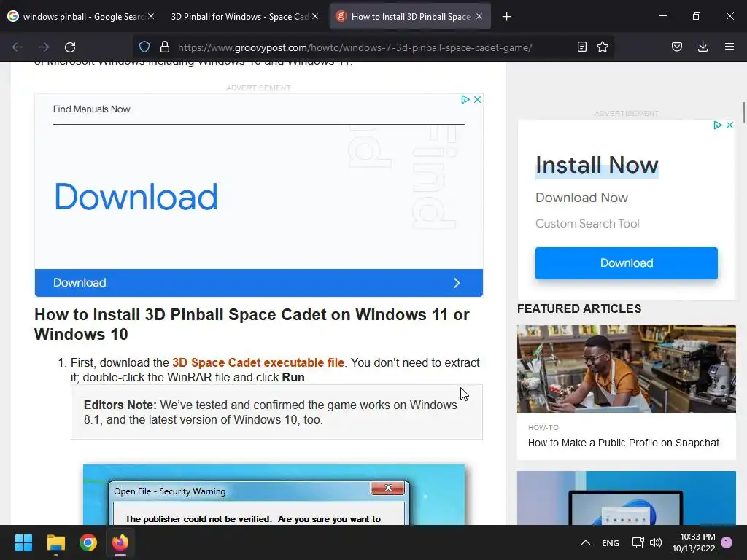Bookmark this page with the star icon
The width and height of the screenshot is (747, 560).
(x=603, y=47)
